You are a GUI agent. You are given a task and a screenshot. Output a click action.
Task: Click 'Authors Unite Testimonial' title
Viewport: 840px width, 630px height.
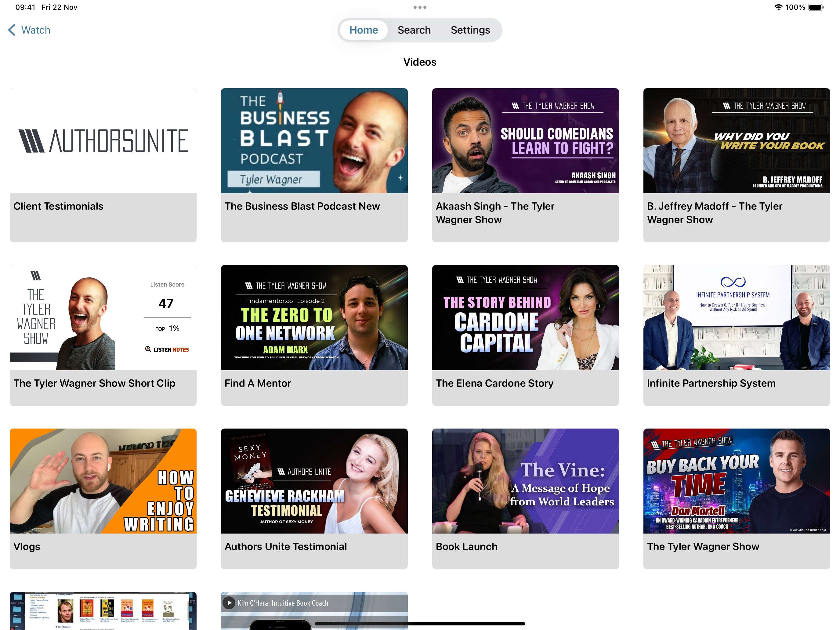tap(286, 546)
